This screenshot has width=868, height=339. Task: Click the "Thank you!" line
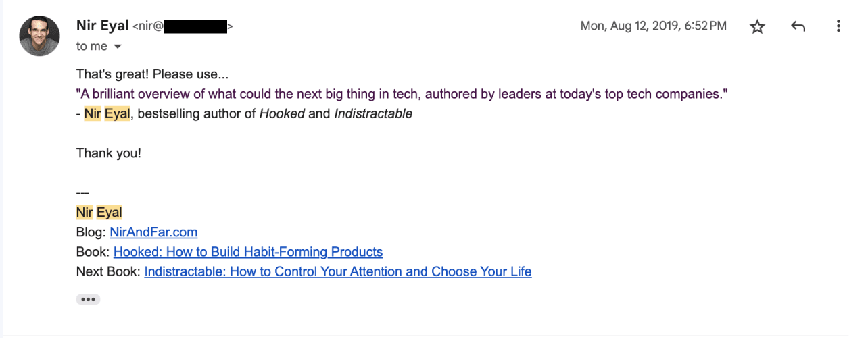(109, 153)
